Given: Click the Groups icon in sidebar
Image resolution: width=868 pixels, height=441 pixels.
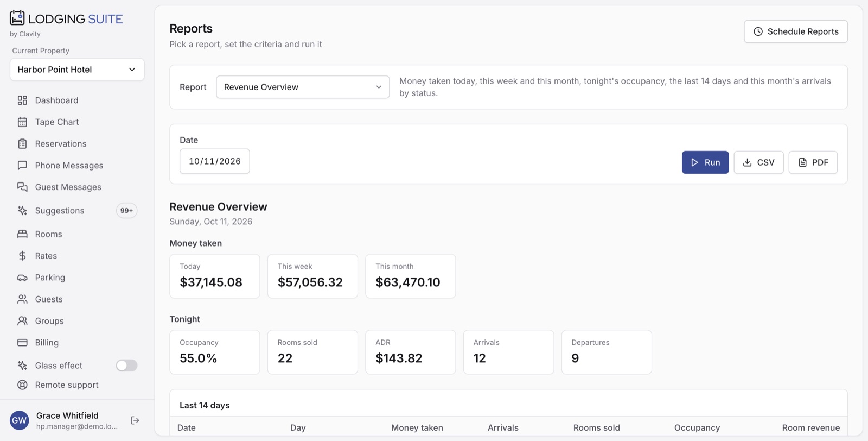Looking at the screenshot, I should click(x=22, y=321).
